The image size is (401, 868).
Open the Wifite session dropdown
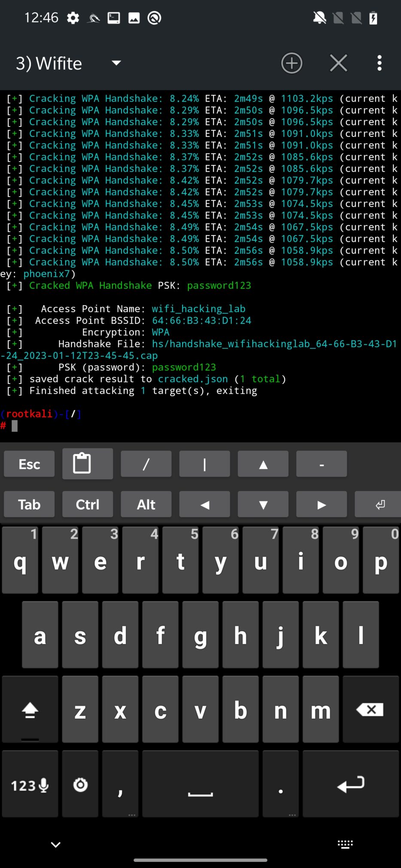click(x=69, y=63)
